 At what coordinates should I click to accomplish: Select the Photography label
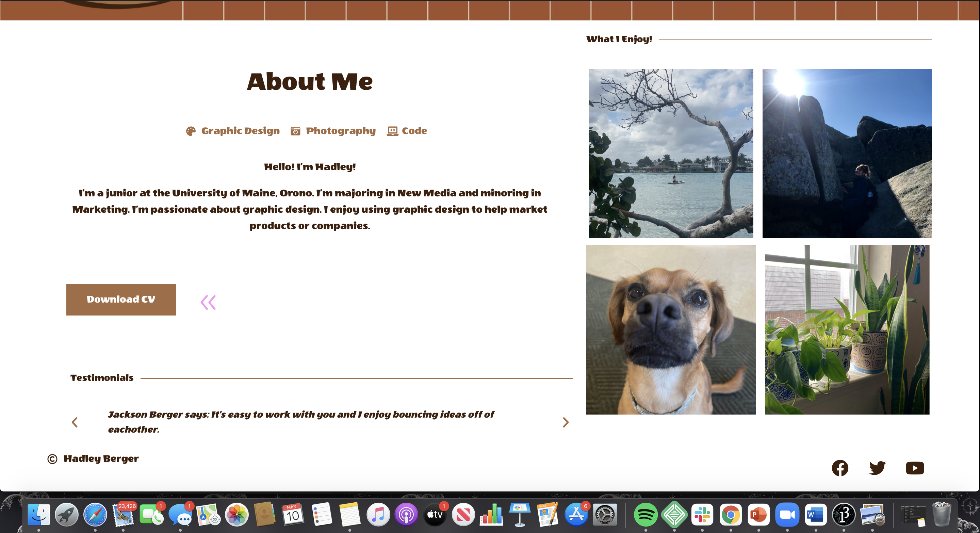coord(341,131)
